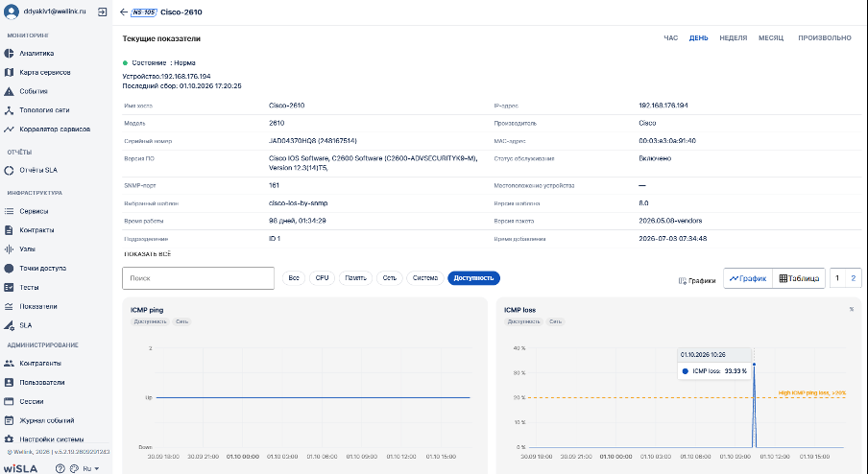Open Настройки системы gear icon

9,439
